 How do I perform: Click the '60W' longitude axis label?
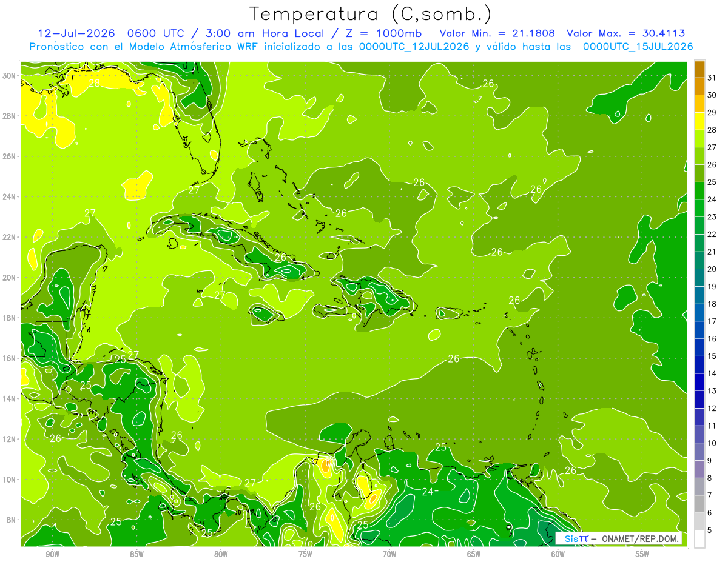pos(558,555)
